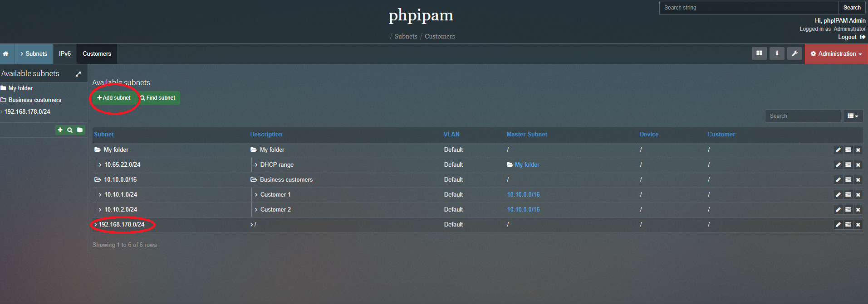
Task: Click the 'Showing 1 to 6 of 6 rows' text
Action: click(124, 245)
